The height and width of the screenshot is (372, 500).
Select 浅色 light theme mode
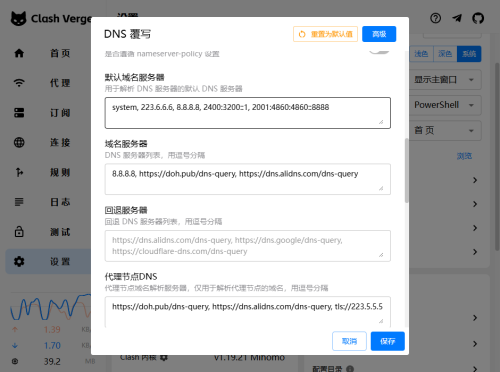pos(421,54)
